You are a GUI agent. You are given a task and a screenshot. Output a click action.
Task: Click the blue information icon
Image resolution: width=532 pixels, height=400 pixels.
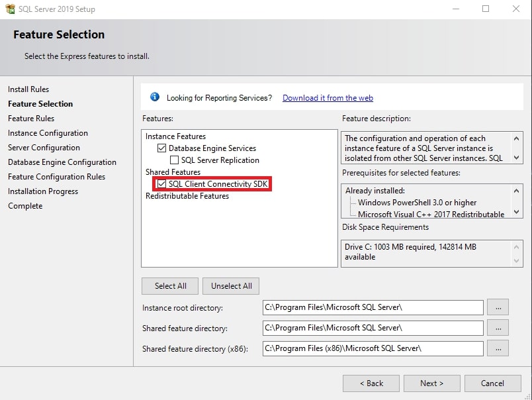pos(155,97)
